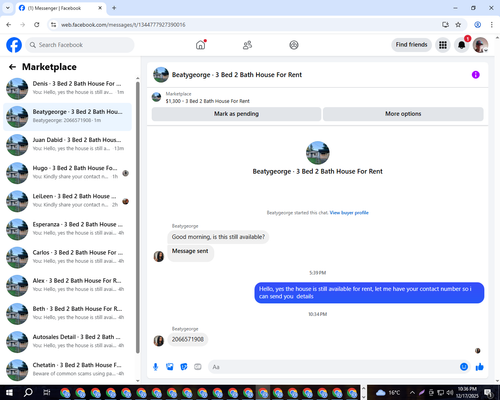The image size is (500, 400).
Task: Open Chrome tab search dropdown
Action: (8, 8)
